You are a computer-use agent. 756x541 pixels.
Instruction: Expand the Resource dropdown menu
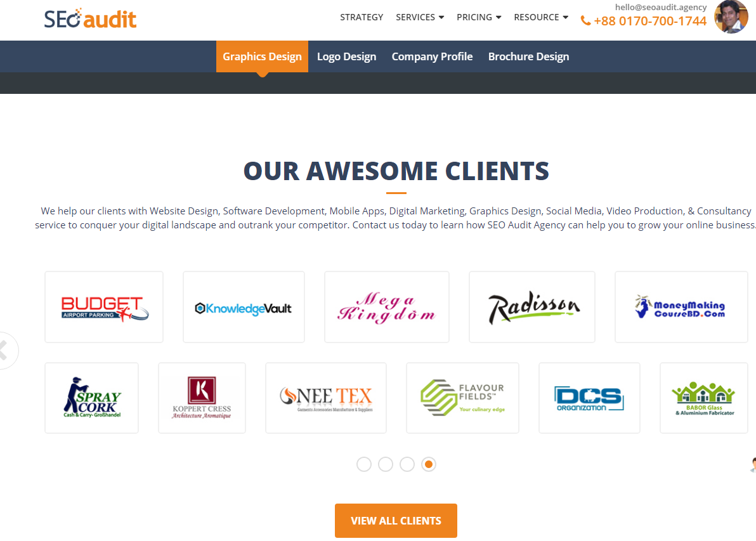(x=541, y=17)
